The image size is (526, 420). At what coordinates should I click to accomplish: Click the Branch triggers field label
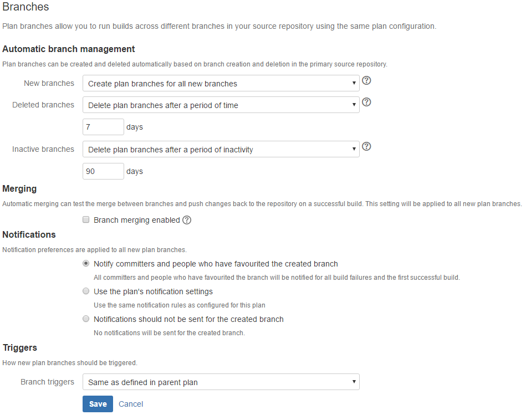point(47,382)
